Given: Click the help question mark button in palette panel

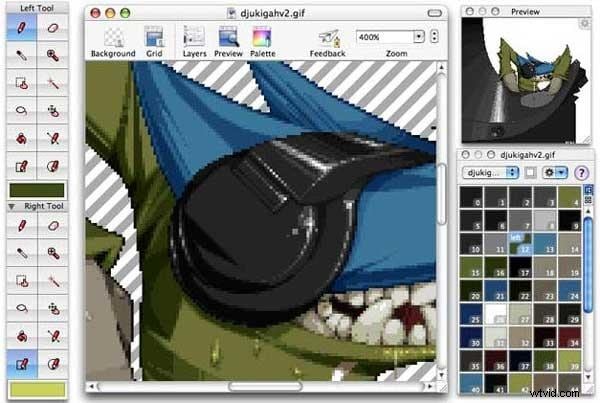Looking at the screenshot, I should point(582,173).
